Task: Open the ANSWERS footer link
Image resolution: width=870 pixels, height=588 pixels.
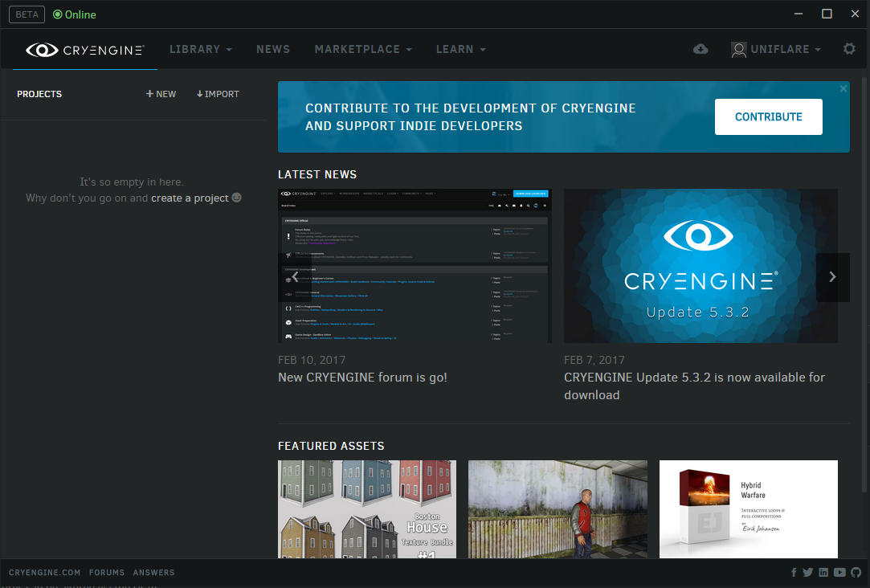Action: pyautogui.click(x=153, y=573)
